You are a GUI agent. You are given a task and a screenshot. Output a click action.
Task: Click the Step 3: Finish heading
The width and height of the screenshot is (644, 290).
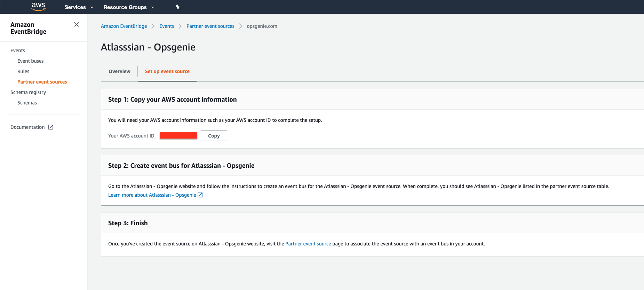(x=128, y=223)
